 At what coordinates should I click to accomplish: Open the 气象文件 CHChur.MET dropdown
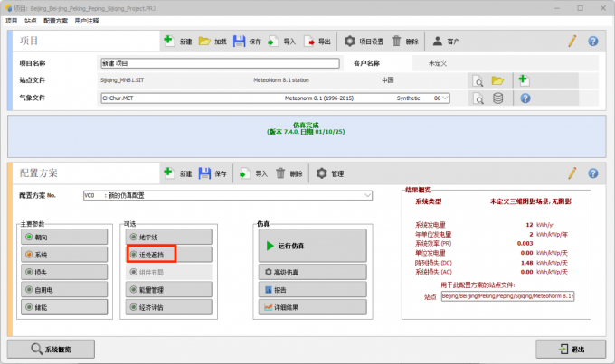(x=443, y=98)
